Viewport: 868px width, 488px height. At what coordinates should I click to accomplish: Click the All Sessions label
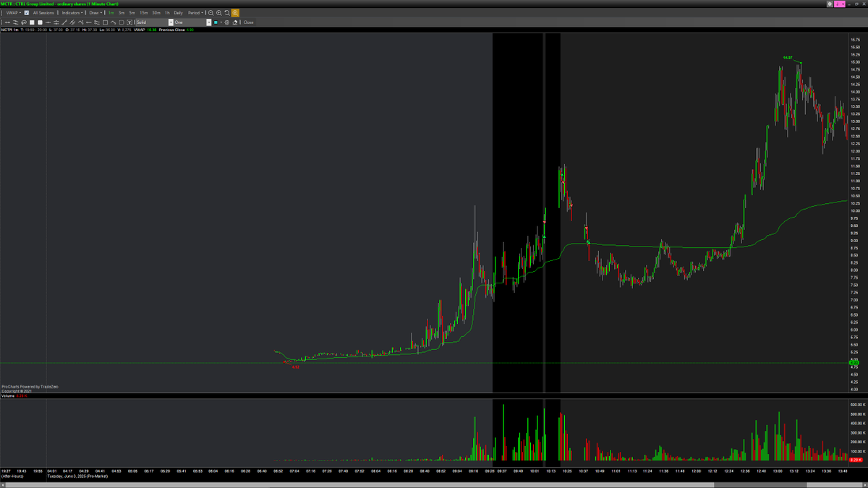click(43, 13)
